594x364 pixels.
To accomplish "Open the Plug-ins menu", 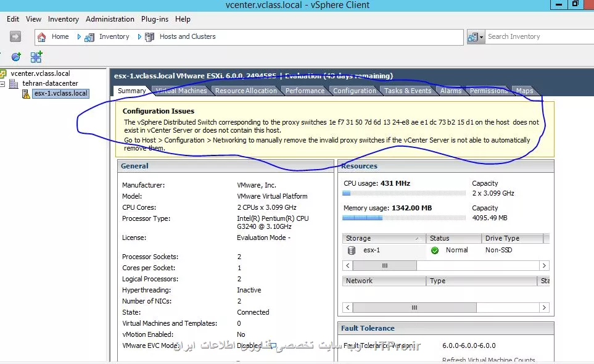I will click(155, 19).
